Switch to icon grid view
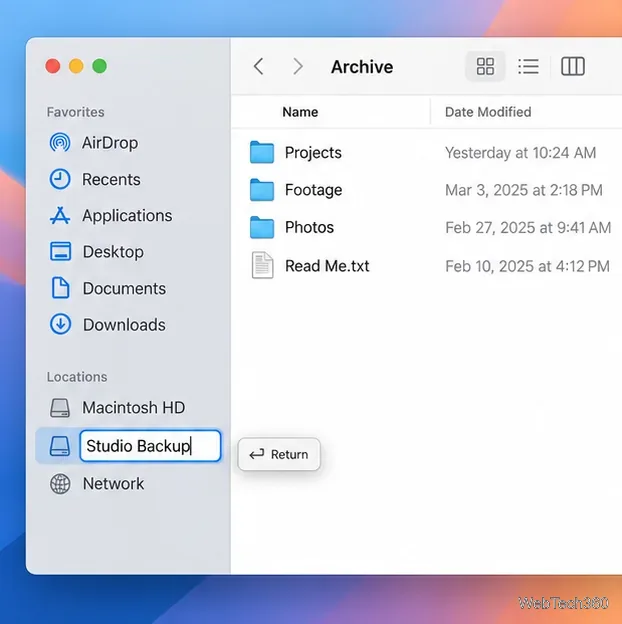This screenshot has width=622, height=624. pyautogui.click(x=485, y=66)
